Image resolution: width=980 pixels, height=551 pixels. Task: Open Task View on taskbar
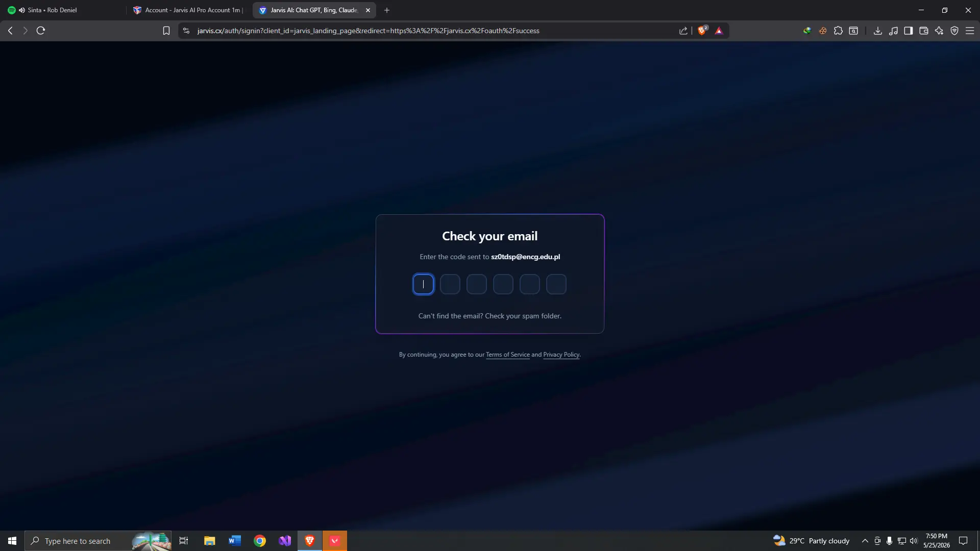pos(184,541)
